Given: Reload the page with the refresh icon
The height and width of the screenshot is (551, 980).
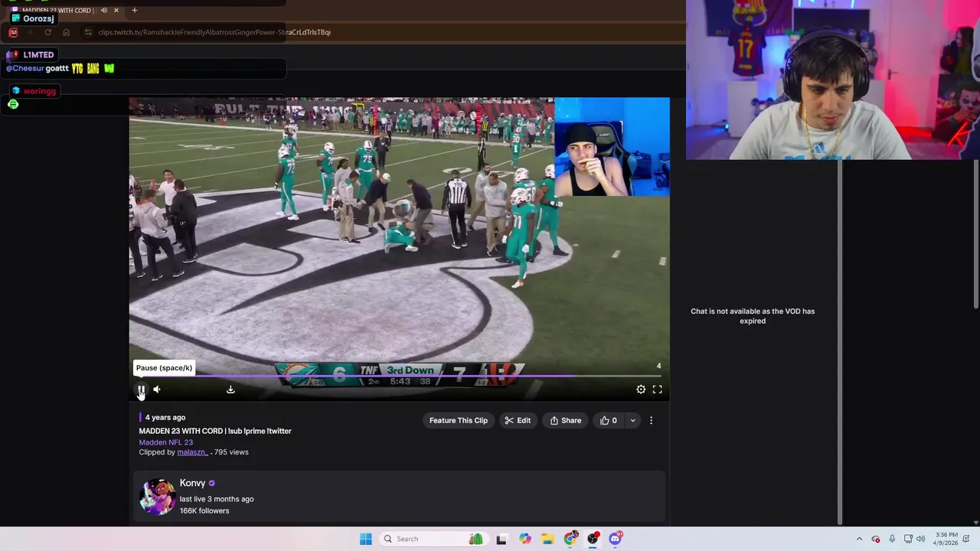Looking at the screenshot, I should point(47,32).
